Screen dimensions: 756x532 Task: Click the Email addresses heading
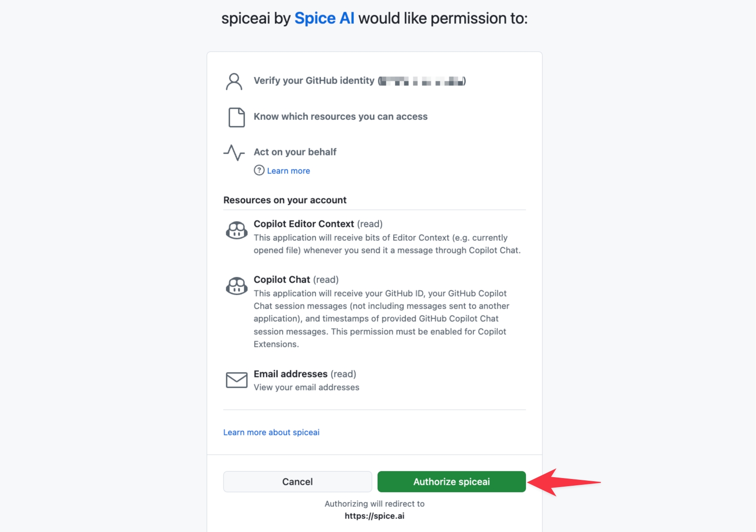click(x=291, y=374)
